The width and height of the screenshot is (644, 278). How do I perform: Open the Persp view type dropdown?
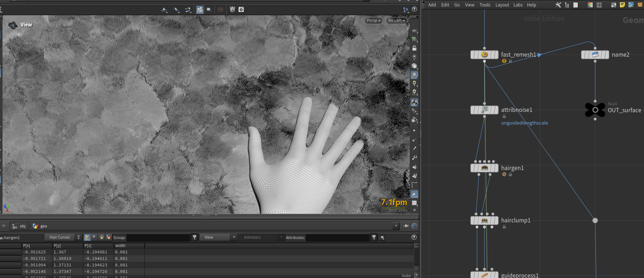pos(374,21)
